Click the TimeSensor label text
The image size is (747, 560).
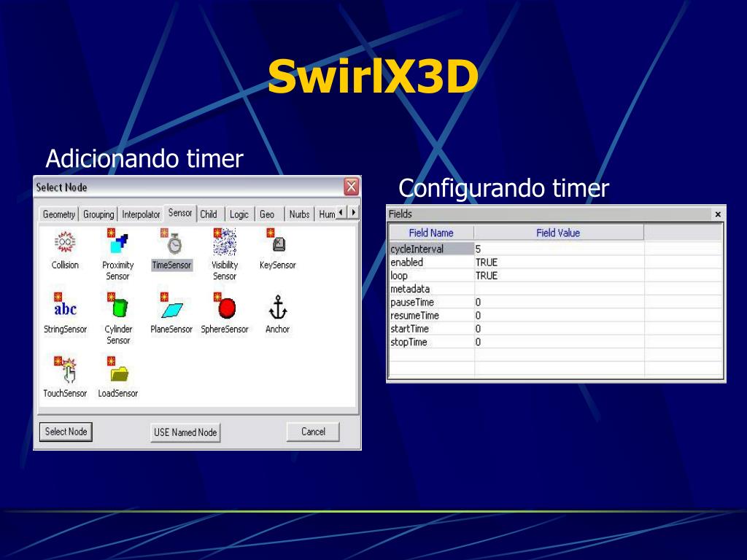(171, 265)
